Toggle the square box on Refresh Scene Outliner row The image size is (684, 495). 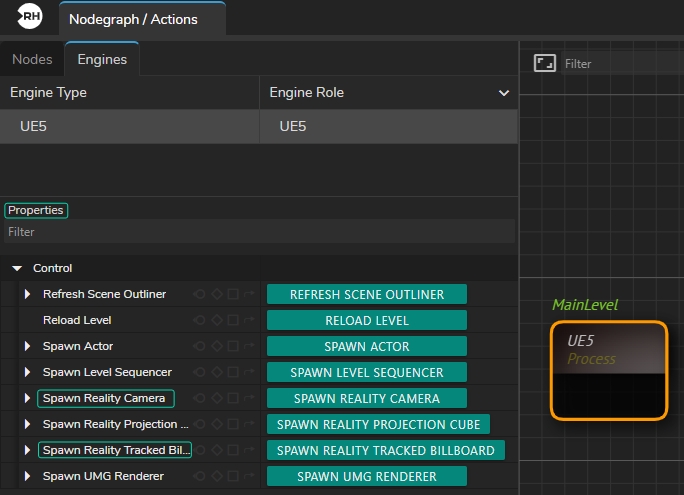pyautogui.click(x=232, y=294)
